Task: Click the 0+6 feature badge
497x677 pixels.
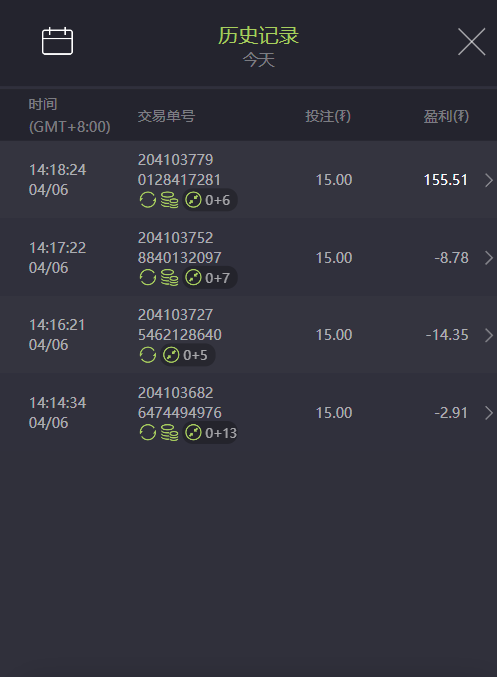Action: point(209,200)
